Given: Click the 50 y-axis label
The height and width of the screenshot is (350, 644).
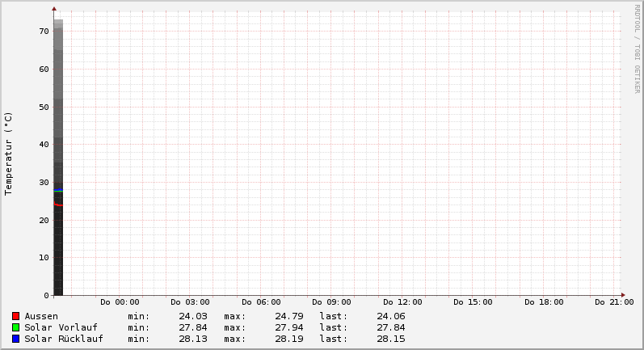Looking at the screenshot, I should (44, 107).
